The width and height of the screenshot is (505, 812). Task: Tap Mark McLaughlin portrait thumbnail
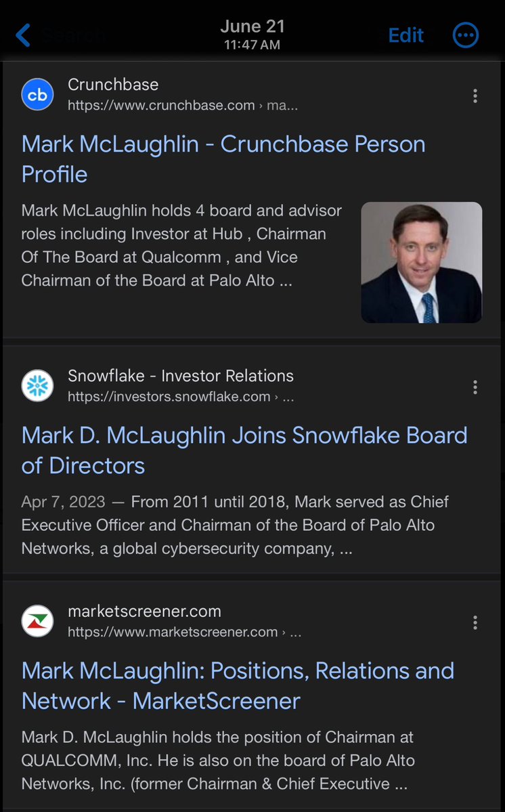(421, 262)
